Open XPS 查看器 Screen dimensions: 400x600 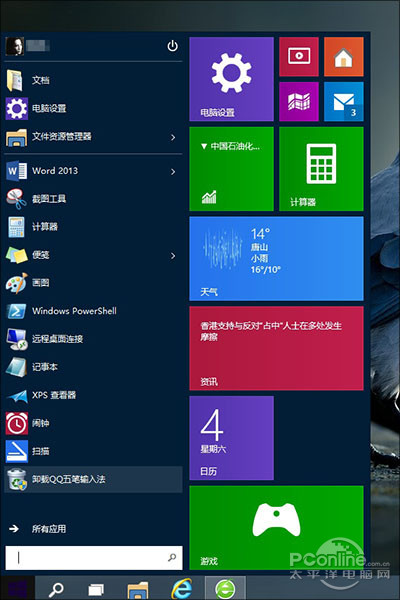pos(93,395)
